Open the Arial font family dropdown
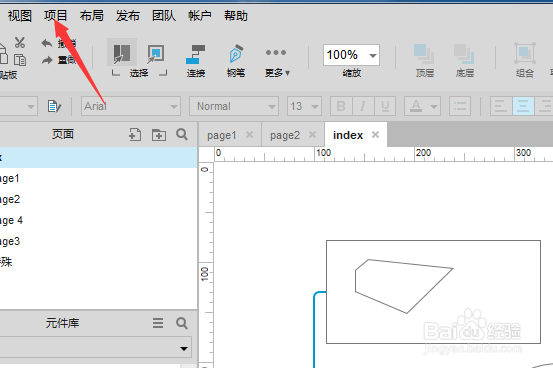Image resolution: width=553 pixels, height=368 pixels. [x=131, y=106]
